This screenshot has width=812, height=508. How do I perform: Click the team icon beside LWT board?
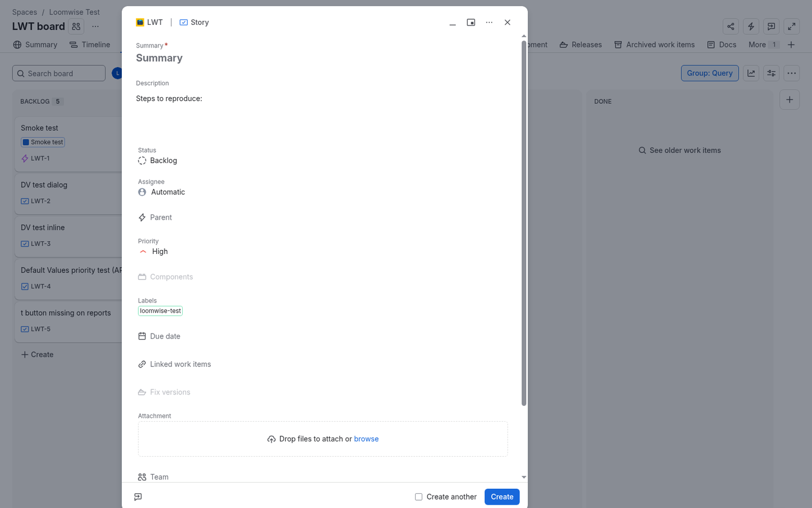coord(76,27)
